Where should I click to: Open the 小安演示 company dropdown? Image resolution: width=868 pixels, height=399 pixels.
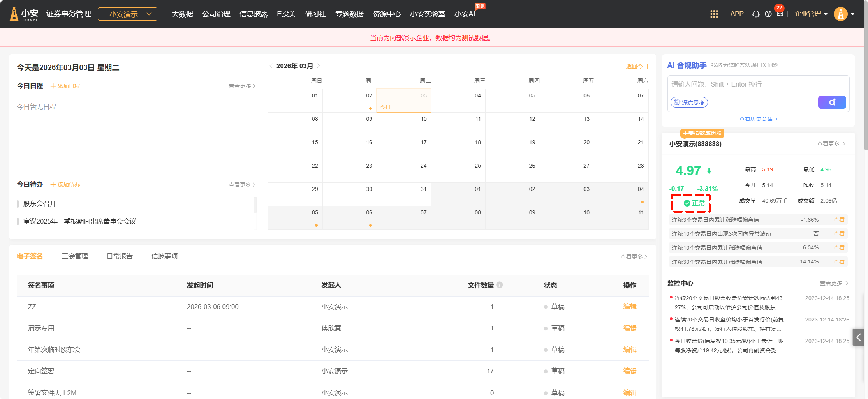tap(127, 14)
